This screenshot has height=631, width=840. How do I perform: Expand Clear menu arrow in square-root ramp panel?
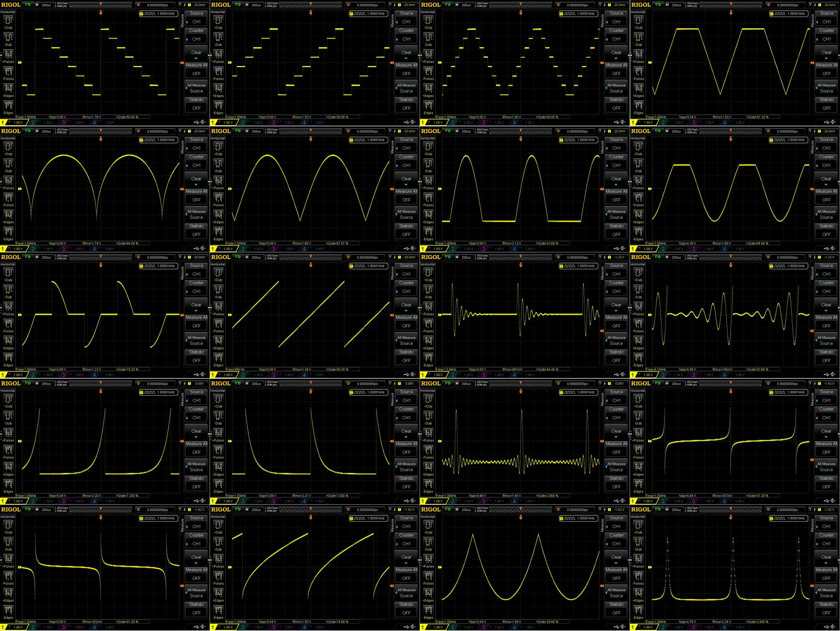tap(406, 563)
